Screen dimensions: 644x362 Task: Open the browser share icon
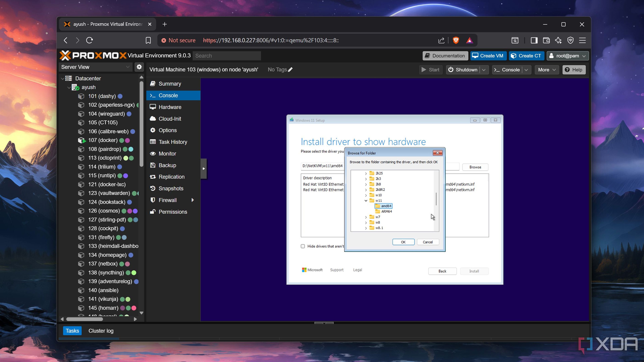[x=441, y=40]
